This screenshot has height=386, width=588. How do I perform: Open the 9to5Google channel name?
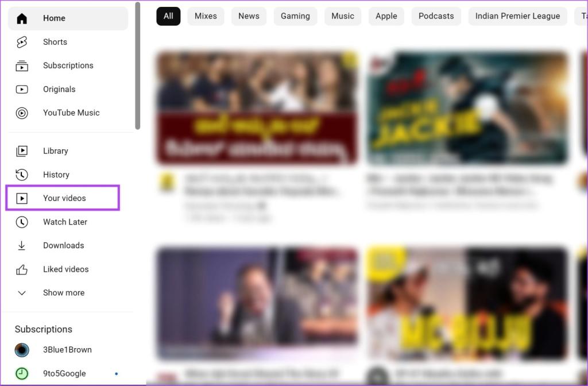point(64,373)
